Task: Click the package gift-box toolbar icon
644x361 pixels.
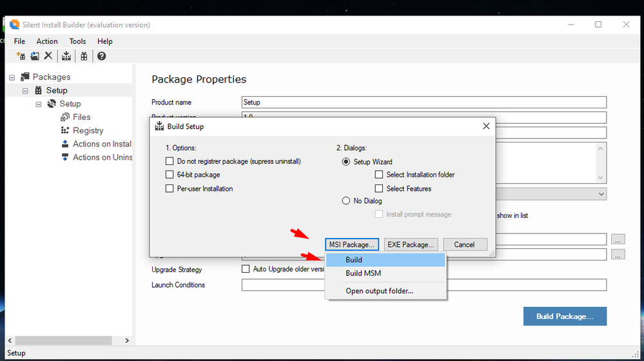Action: [x=84, y=56]
